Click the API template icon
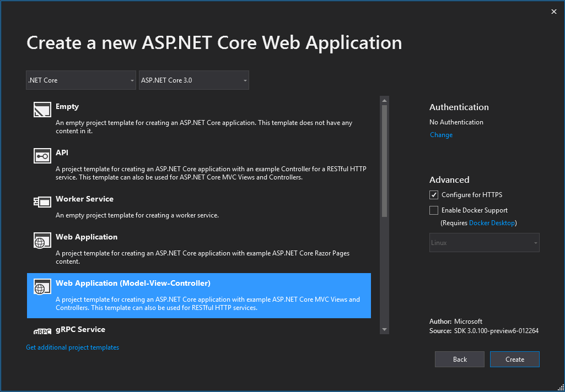Image resolution: width=565 pixels, height=392 pixels. (42, 156)
